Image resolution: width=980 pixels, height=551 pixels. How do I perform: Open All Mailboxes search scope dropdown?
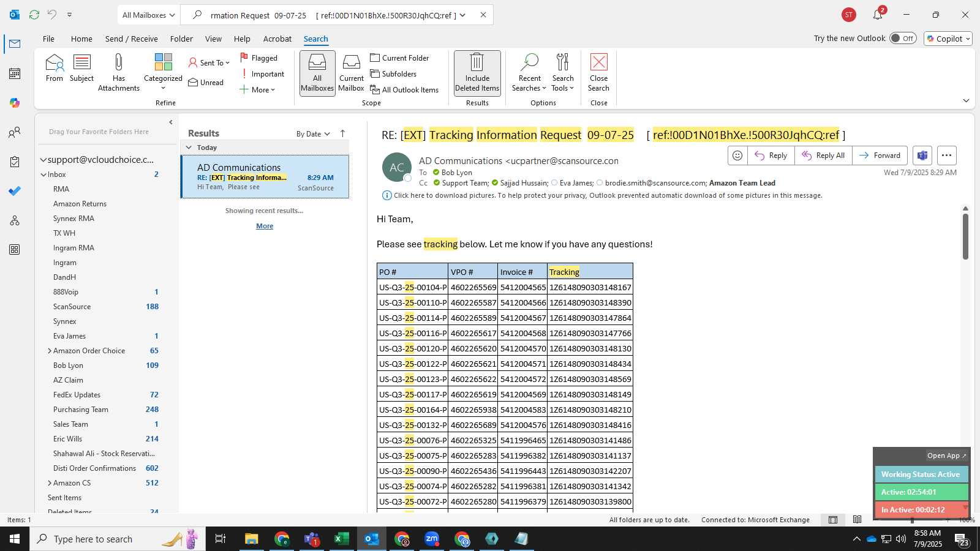coord(148,15)
